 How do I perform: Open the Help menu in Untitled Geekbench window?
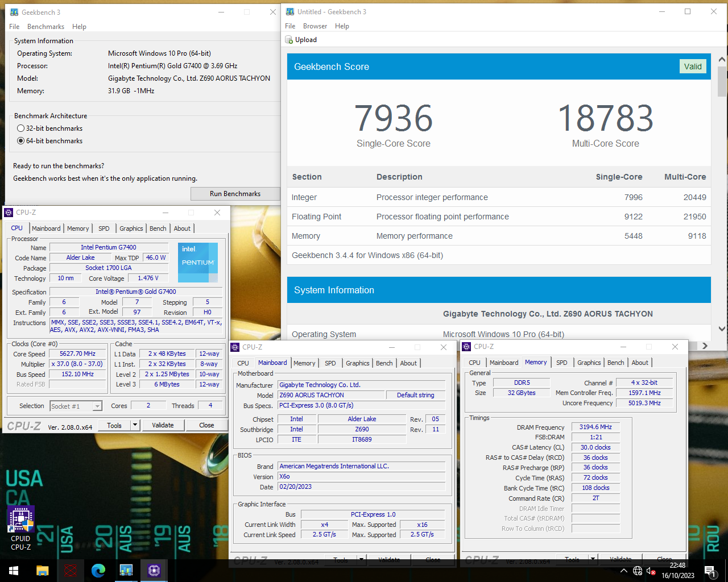342,26
